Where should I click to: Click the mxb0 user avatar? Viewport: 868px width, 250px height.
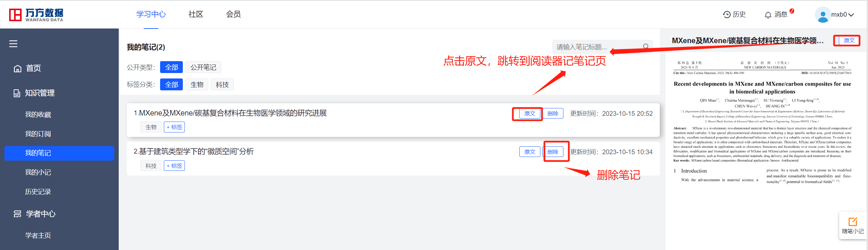[823, 15]
